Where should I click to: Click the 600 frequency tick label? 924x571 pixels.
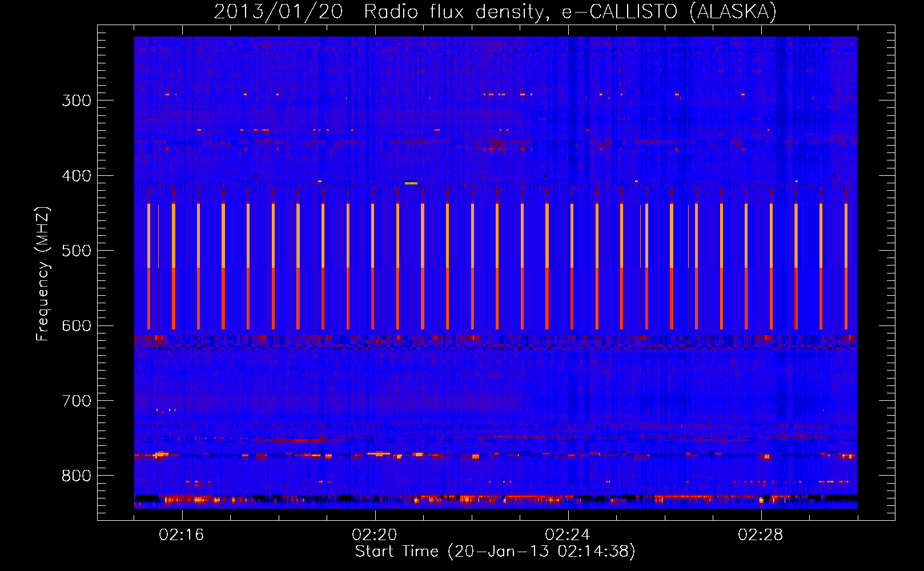coord(77,326)
